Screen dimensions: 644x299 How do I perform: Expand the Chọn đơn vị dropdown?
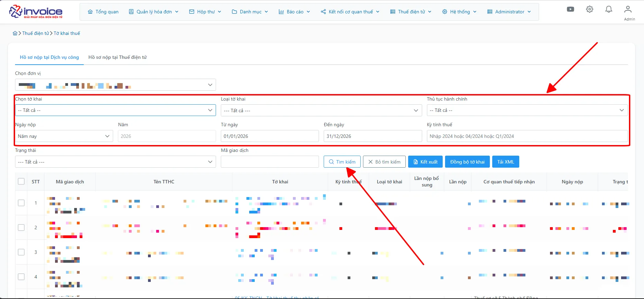click(x=115, y=84)
